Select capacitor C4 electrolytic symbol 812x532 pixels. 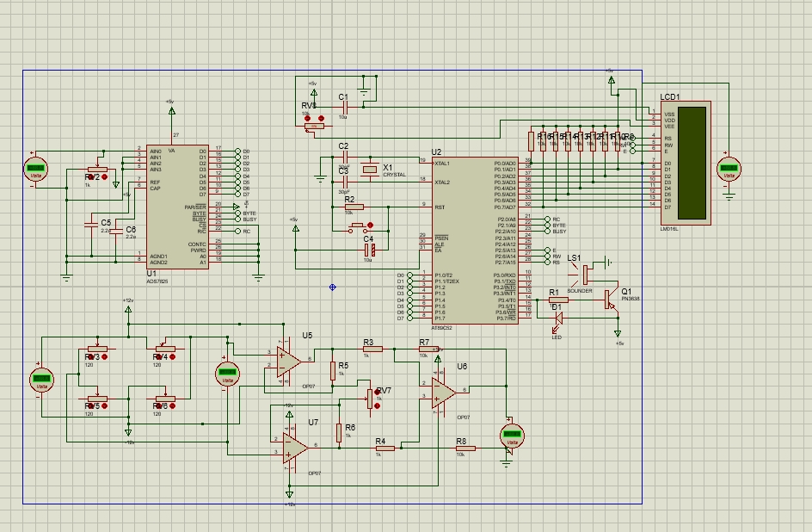370,251
